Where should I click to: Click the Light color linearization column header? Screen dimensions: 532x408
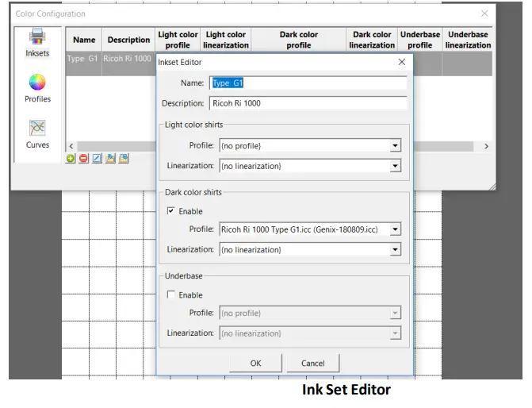click(226, 40)
